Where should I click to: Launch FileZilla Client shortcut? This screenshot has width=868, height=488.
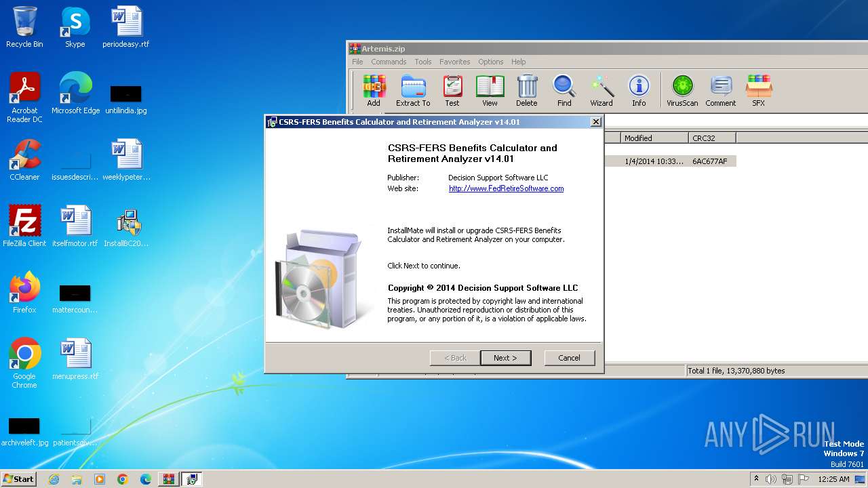click(24, 226)
